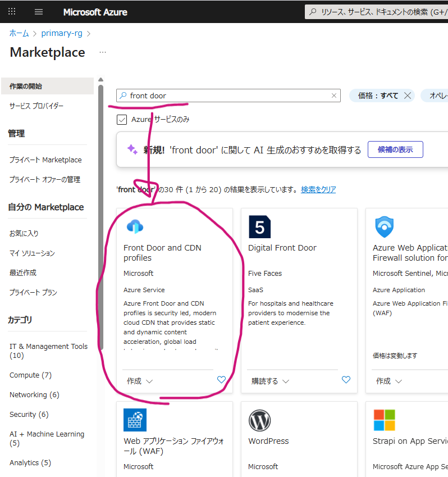Open the Marketplace more options ellipsis
448x477 pixels.
[103, 52]
